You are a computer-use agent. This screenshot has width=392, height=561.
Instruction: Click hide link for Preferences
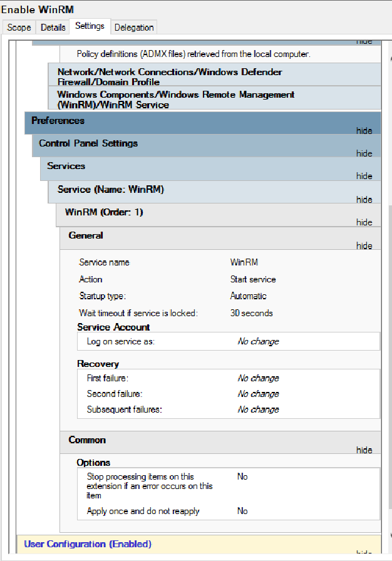(x=364, y=131)
